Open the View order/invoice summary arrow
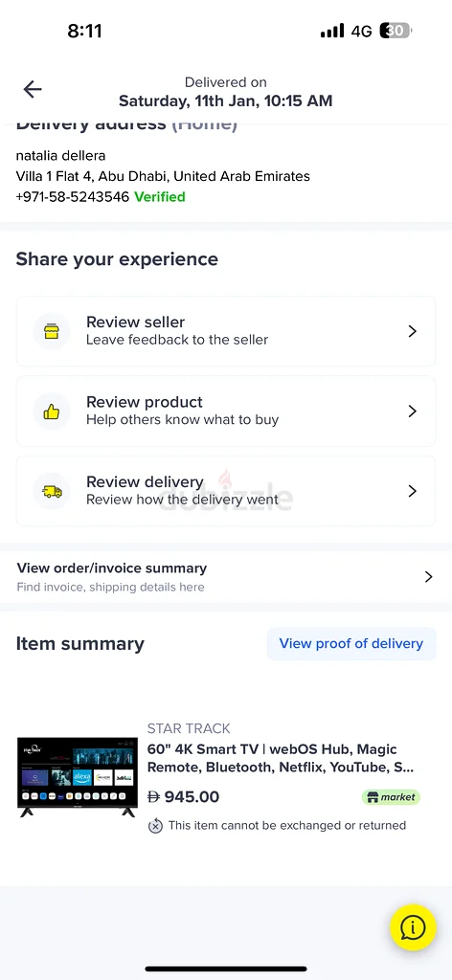The height and width of the screenshot is (980, 452). (x=428, y=577)
